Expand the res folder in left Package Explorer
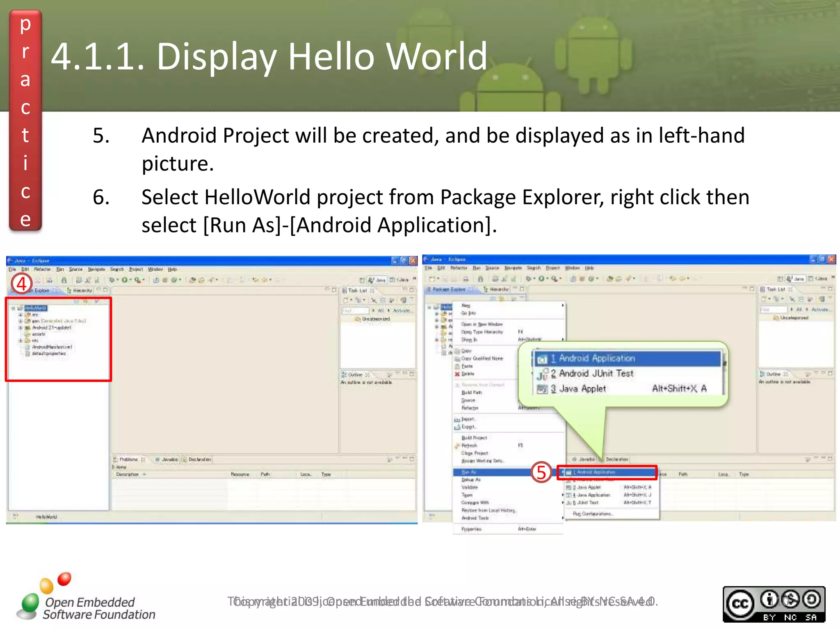The image size is (840, 630). point(20,340)
